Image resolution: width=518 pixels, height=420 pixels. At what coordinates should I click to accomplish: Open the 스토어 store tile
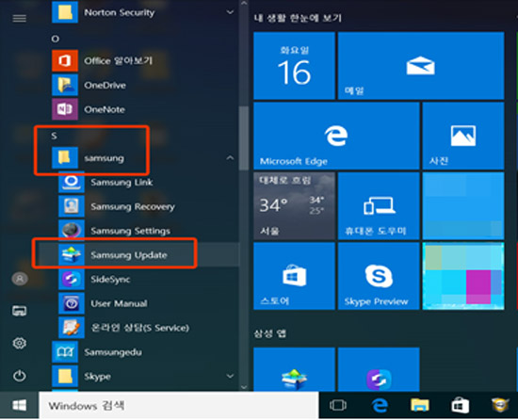tap(294, 276)
